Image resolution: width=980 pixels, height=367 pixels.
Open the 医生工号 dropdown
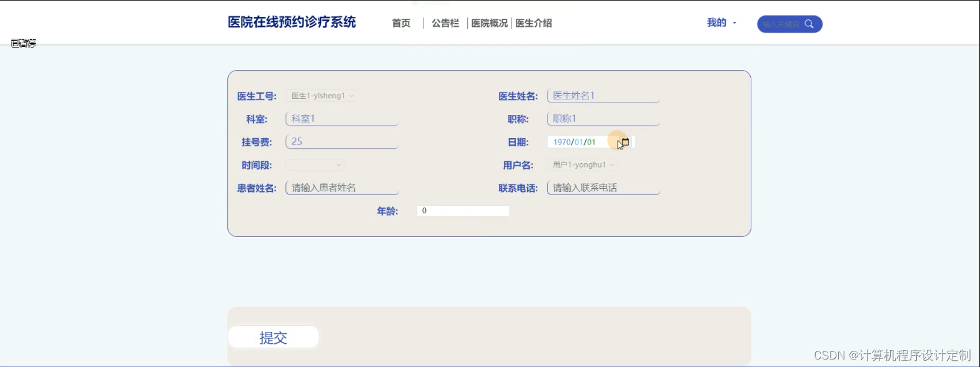[321, 96]
